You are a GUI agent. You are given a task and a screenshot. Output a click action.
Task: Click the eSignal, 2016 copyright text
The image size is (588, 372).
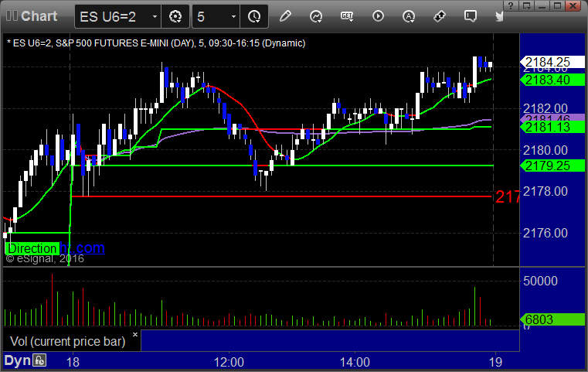coord(45,258)
